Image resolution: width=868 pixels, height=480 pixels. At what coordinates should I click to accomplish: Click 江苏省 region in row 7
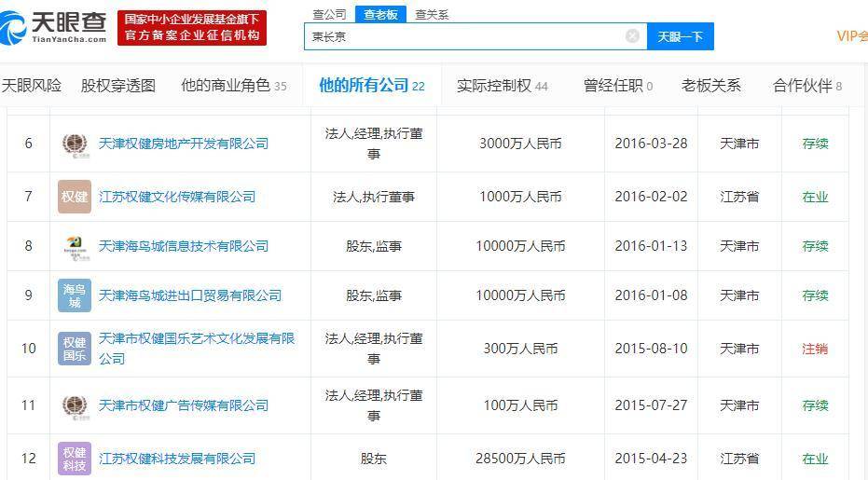[739, 197]
